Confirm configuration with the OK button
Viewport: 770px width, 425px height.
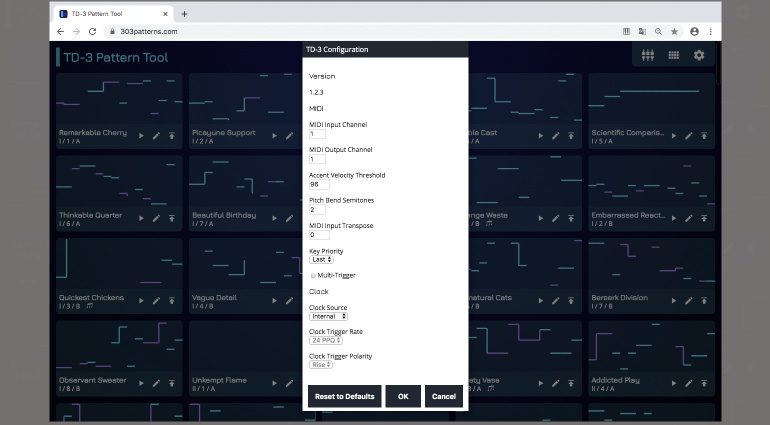(x=403, y=396)
